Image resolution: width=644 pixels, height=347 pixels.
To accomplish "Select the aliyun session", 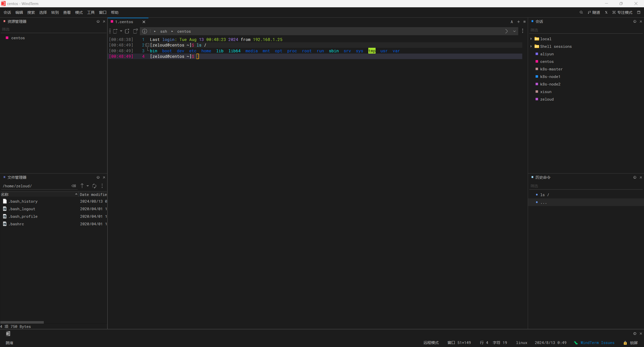I will click(547, 54).
